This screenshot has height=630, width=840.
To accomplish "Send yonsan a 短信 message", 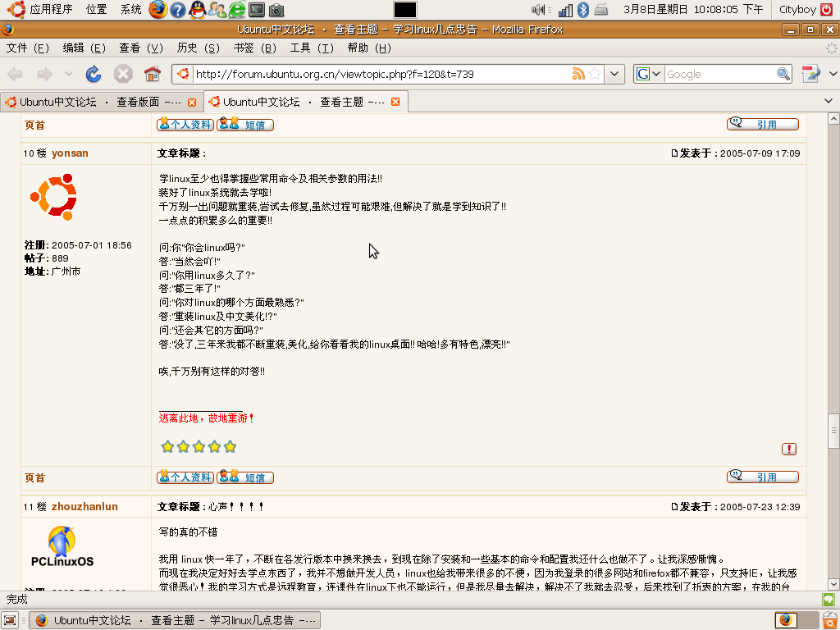I will tap(245, 477).
